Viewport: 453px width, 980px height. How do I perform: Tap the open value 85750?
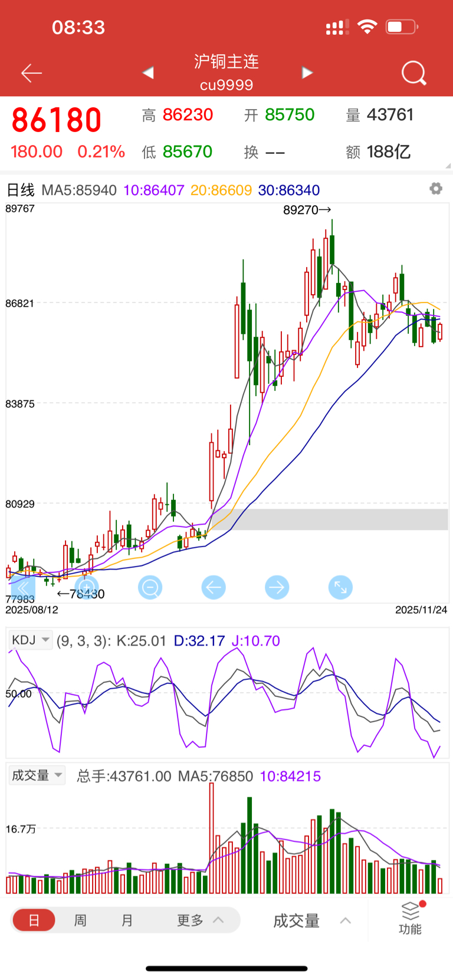click(x=290, y=114)
